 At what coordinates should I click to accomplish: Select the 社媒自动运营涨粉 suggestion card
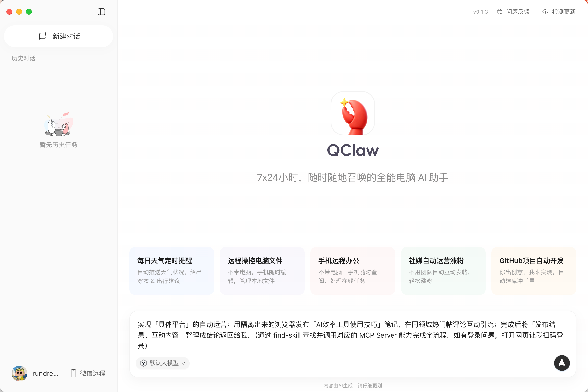click(x=443, y=271)
